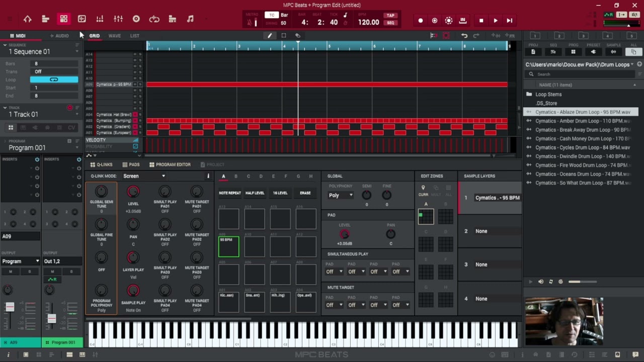Image resolution: width=644 pixels, height=362 pixels.
Task: Expand the Sequence section chevron
Action: [5, 45]
